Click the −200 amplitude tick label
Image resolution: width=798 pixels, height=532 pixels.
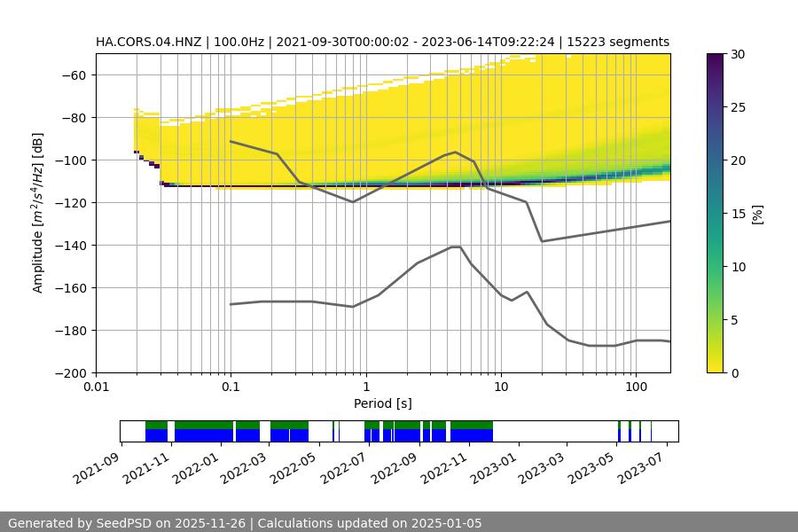pos(70,373)
